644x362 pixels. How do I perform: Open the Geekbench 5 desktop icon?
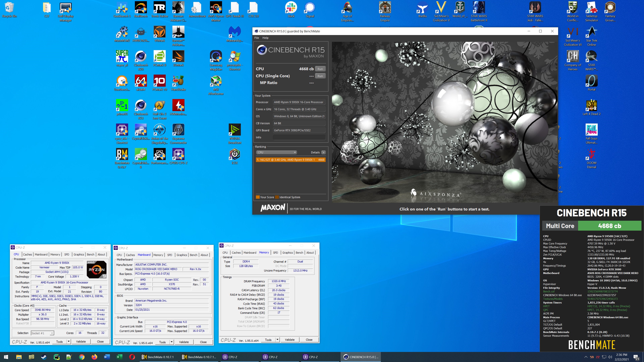pos(122,10)
